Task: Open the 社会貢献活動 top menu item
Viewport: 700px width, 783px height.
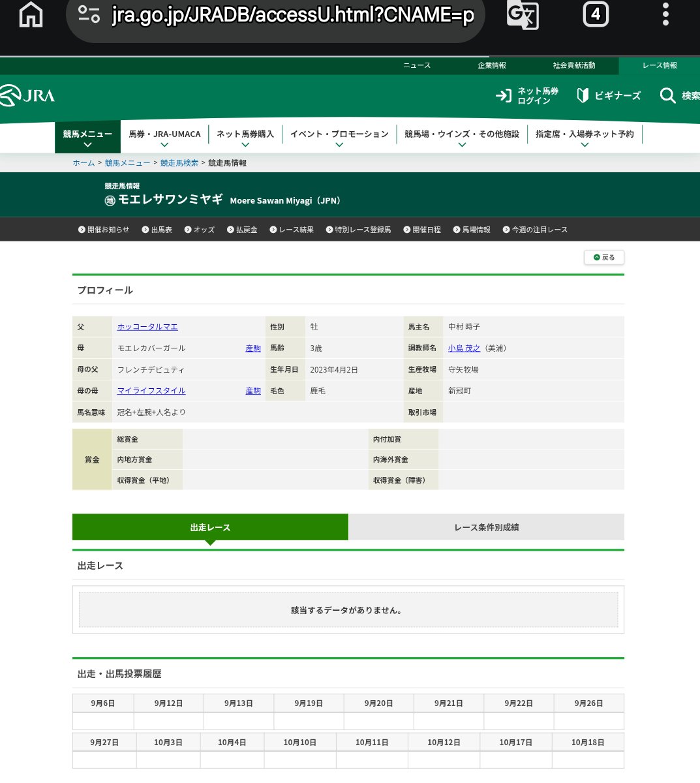Action: (x=574, y=65)
